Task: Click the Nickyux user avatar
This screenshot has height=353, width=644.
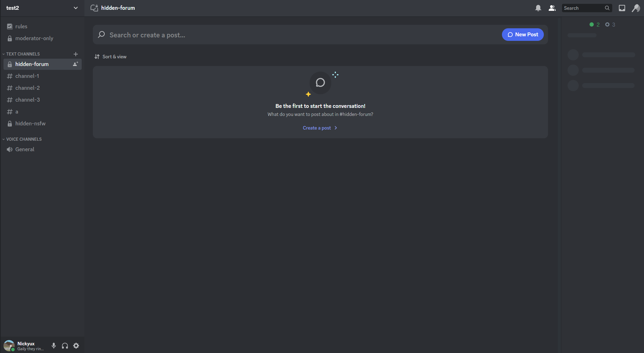Action: [9, 346]
